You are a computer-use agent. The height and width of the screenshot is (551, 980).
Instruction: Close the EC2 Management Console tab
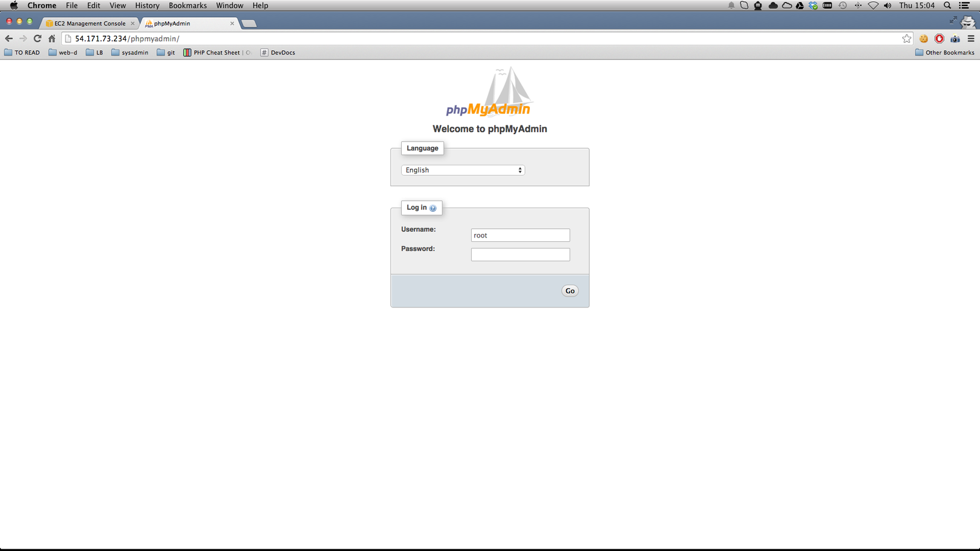[132, 23]
